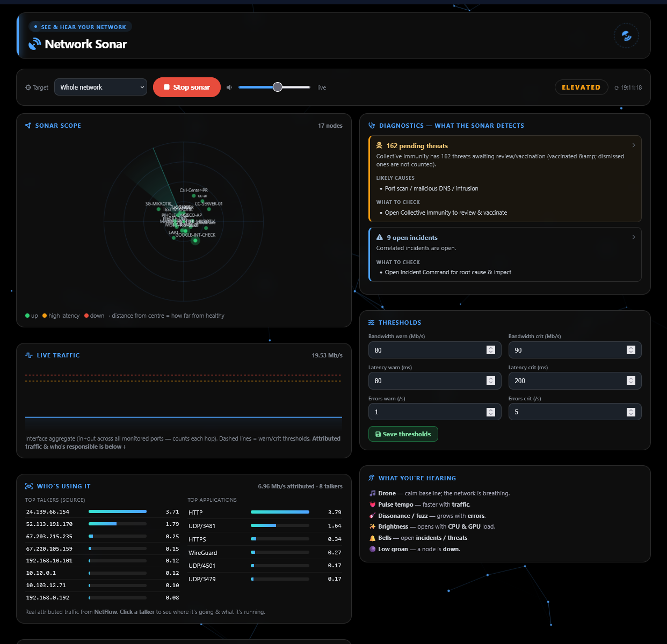Select talker 192.168.10.101

103,560
